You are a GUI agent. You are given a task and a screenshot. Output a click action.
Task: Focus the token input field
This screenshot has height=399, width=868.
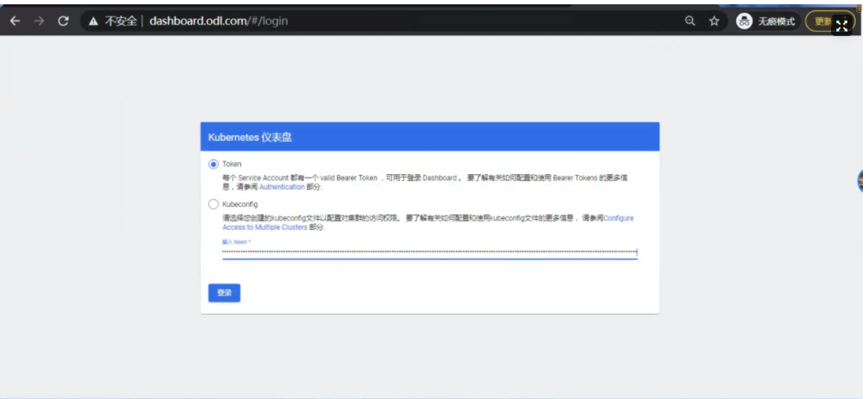pyautogui.click(x=430, y=252)
